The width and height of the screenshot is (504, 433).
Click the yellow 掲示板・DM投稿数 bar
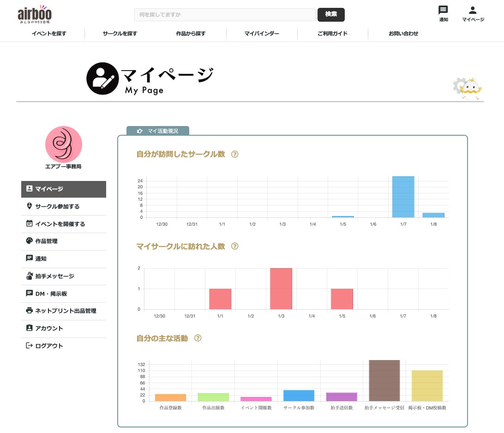[x=427, y=386]
